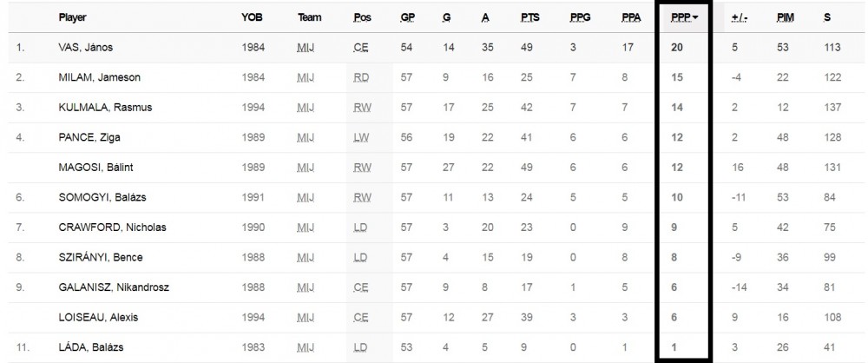Sort by PIM column header
The height and width of the screenshot is (363, 868).
(785, 17)
